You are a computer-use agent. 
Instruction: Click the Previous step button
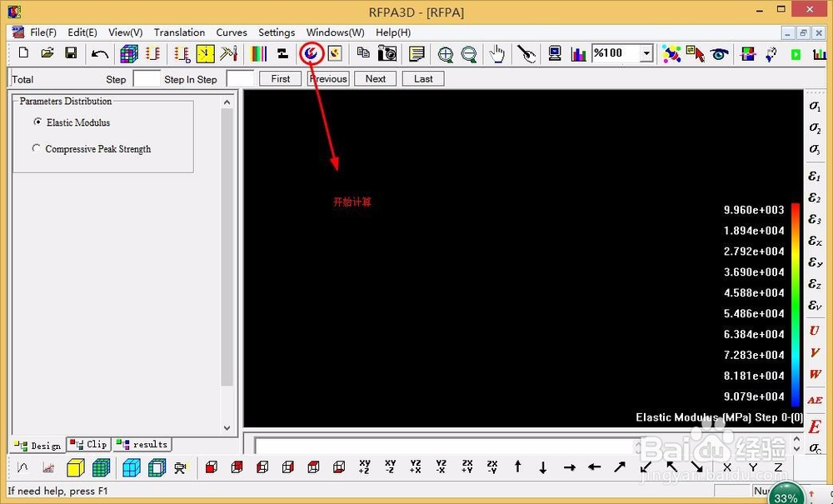328,78
